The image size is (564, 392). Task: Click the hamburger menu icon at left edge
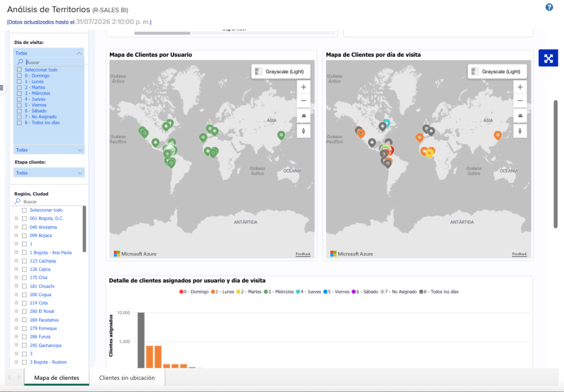pos(2,88)
